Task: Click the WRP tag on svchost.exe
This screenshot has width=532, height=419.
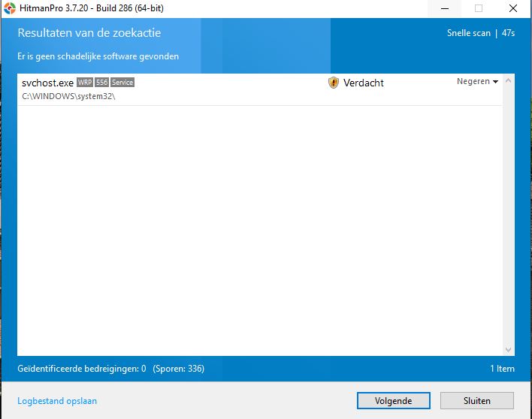Action: coord(85,83)
